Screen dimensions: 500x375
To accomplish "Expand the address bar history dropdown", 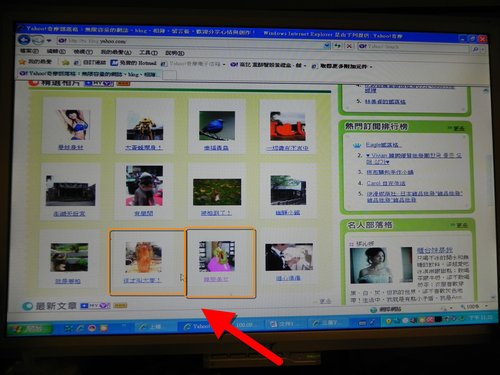I will click(x=327, y=45).
